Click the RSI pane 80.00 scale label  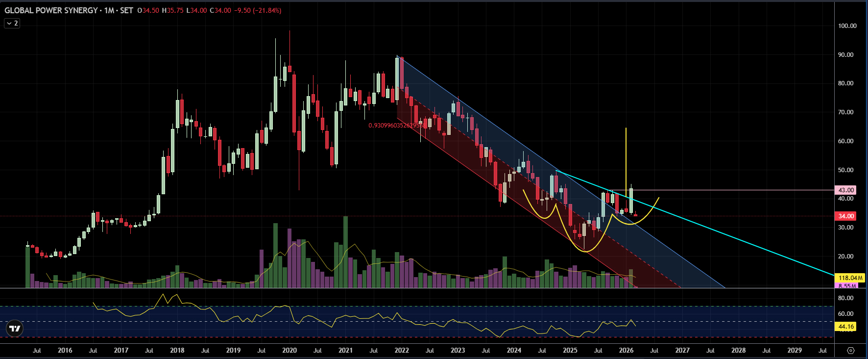(846, 298)
